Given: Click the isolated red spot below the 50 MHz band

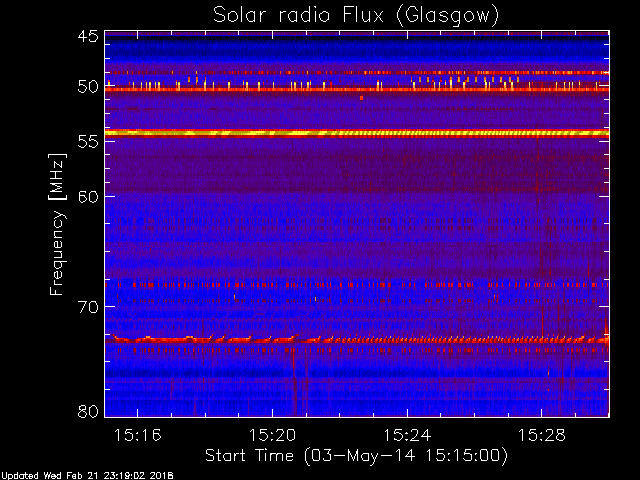Looking at the screenshot, I should click(x=362, y=98).
